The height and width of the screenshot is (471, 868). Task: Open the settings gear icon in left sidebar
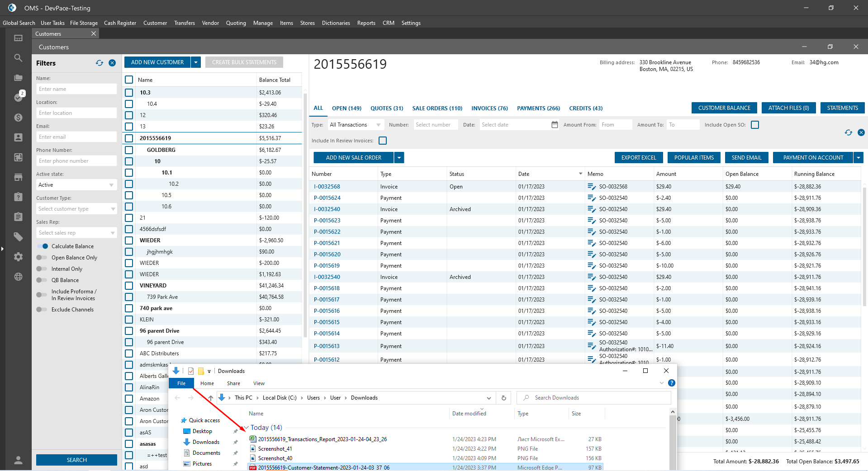click(x=18, y=257)
